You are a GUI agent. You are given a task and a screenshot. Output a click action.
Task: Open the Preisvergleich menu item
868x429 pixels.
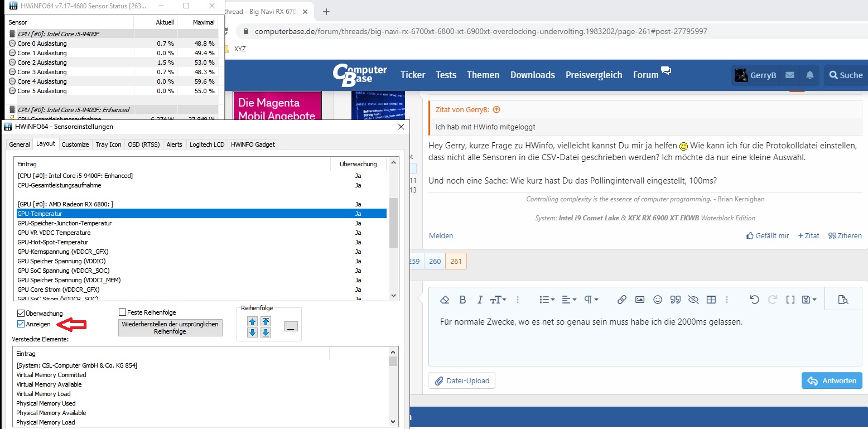(x=594, y=75)
